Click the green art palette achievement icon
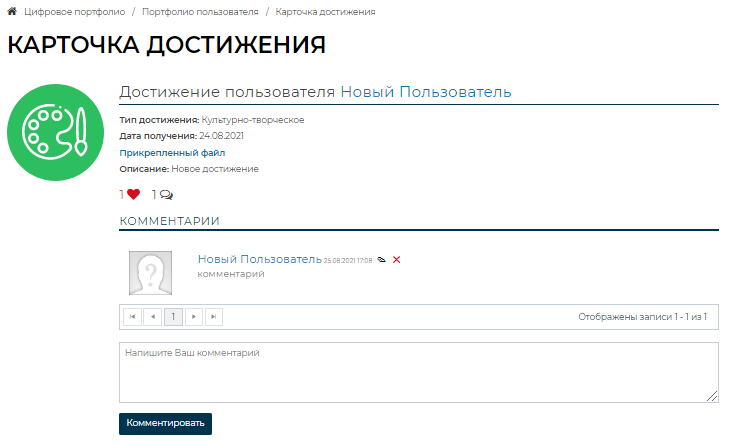The height and width of the screenshot is (446, 736). tap(56, 131)
